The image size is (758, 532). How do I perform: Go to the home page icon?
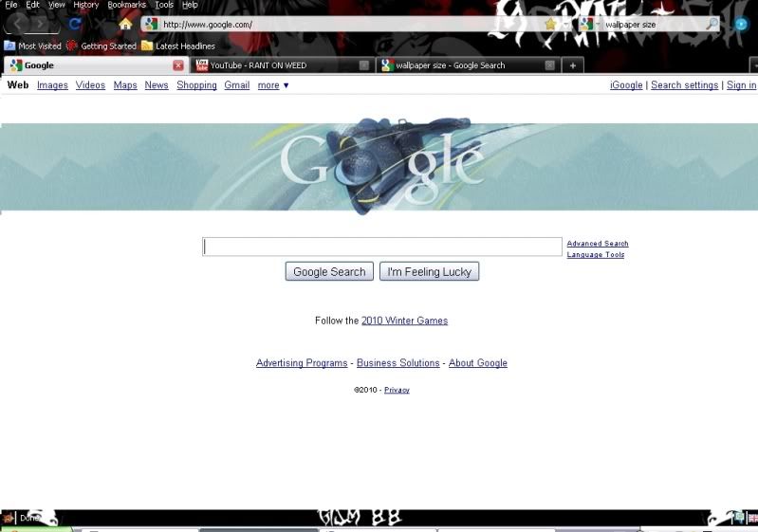125,24
